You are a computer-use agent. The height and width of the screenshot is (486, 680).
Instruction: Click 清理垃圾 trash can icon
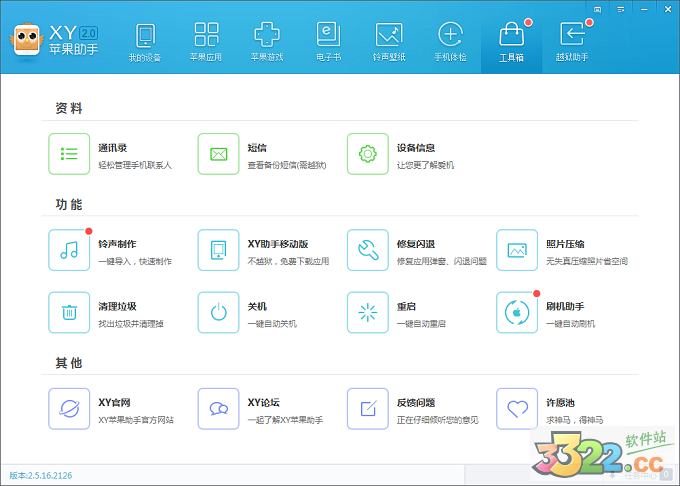[69, 312]
